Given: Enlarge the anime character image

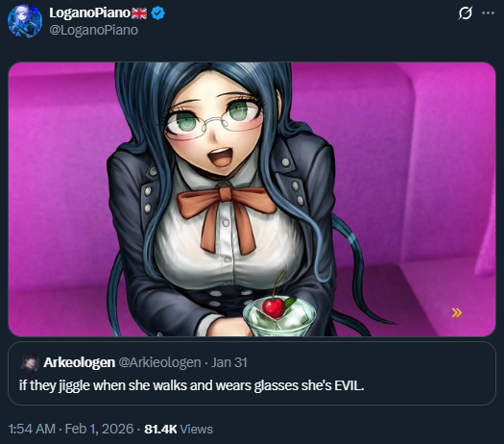Looking at the screenshot, I should coord(252,199).
